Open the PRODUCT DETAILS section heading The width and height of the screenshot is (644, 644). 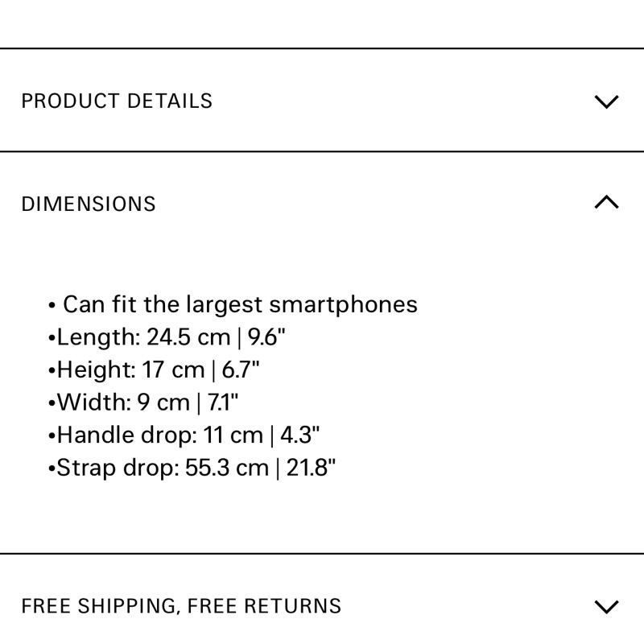[x=117, y=101]
